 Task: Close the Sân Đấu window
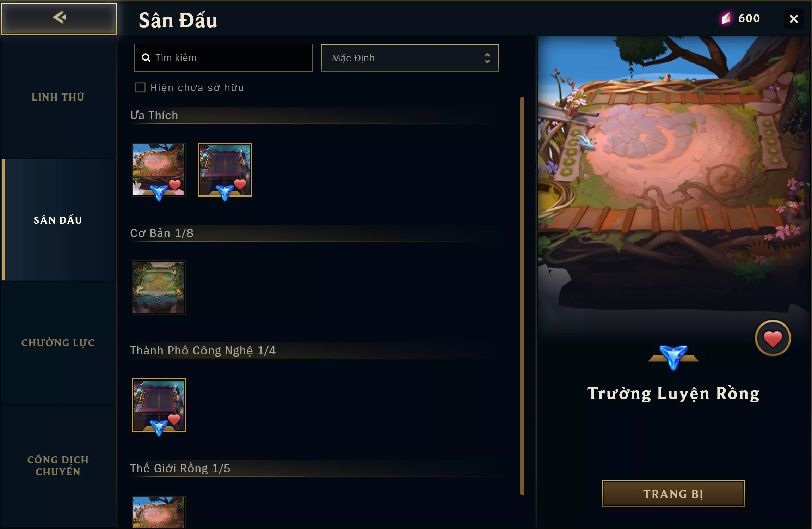point(794,19)
